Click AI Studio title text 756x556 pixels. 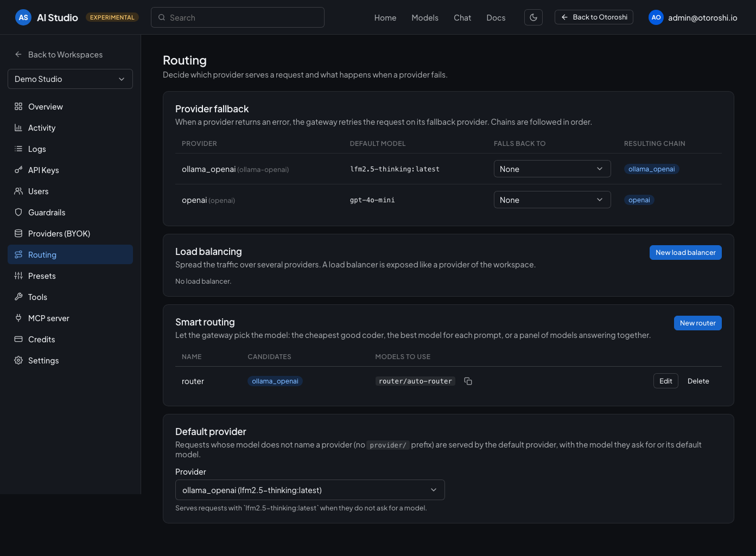(x=58, y=17)
